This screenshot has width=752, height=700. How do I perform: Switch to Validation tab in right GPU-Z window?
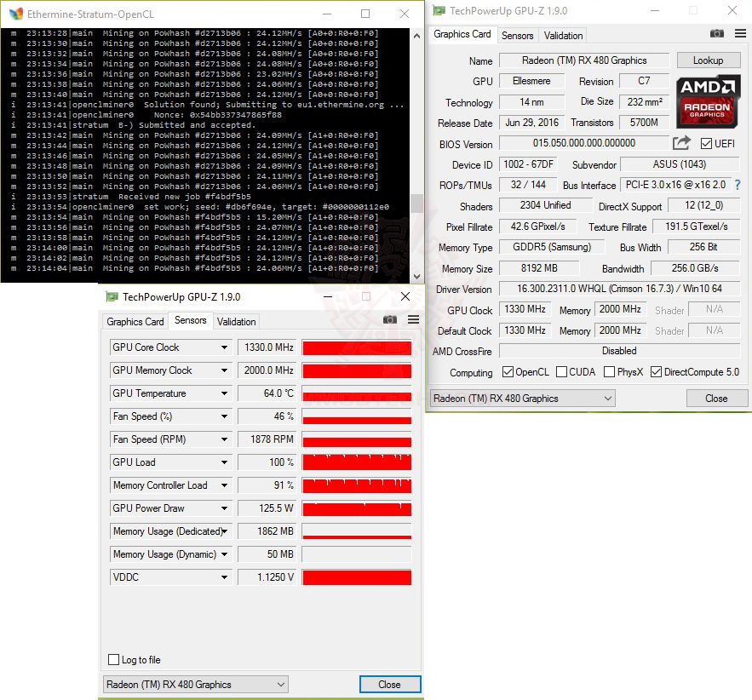pyautogui.click(x=563, y=36)
